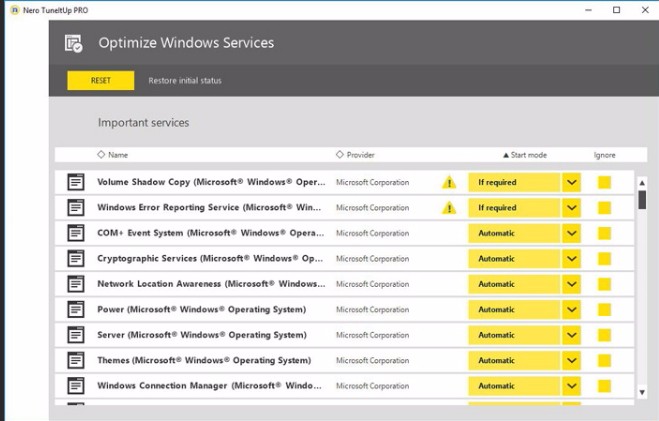The image size is (659, 421).
Task: Sort services by Provider column header
Action: [355, 155]
